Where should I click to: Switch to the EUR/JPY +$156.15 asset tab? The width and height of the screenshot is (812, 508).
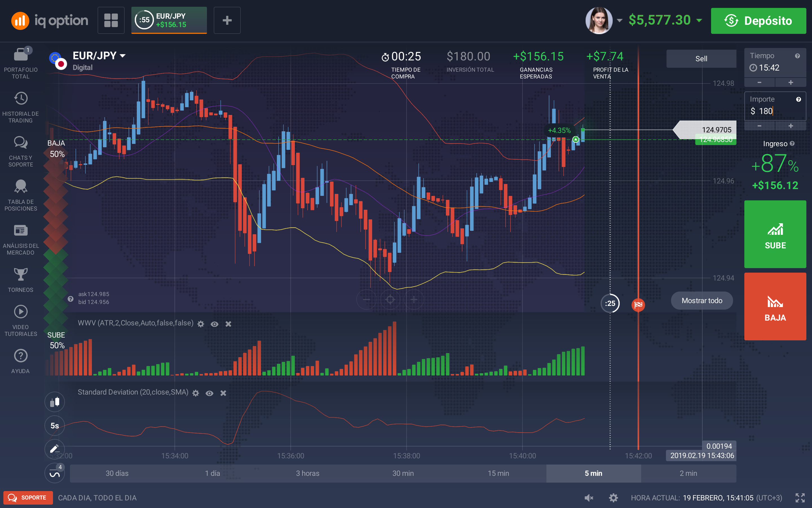[169, 21]
